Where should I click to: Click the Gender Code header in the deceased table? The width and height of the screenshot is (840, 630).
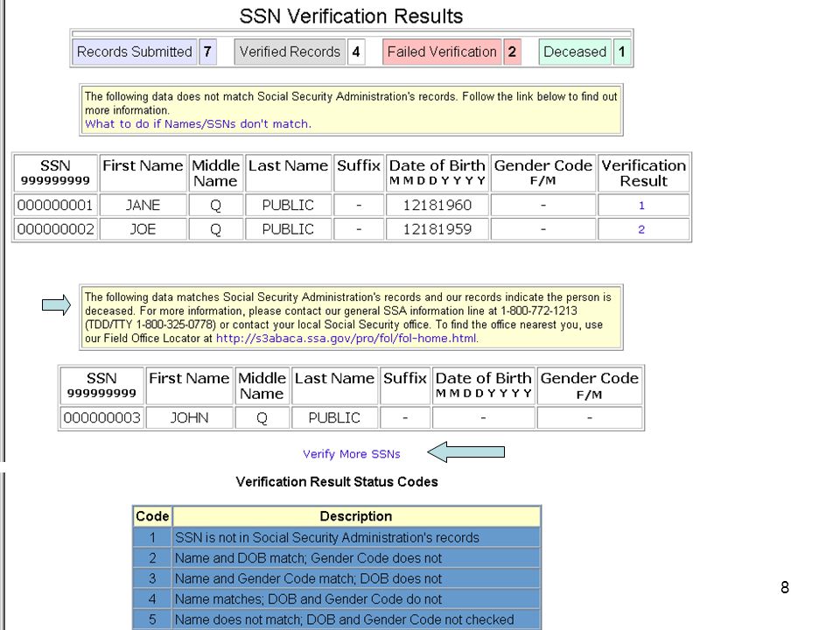point(589,386)
